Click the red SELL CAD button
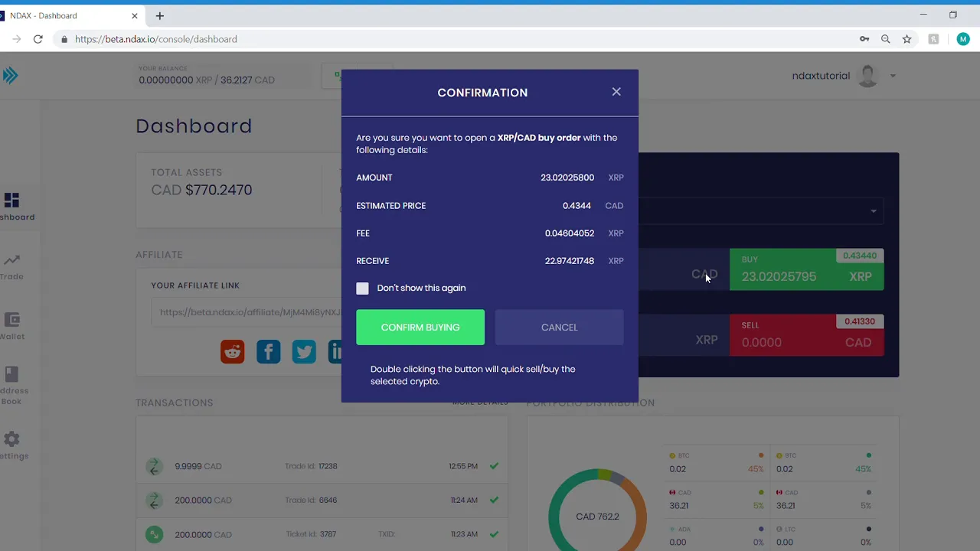Screen dimensions: 980x551 point(806,335)
